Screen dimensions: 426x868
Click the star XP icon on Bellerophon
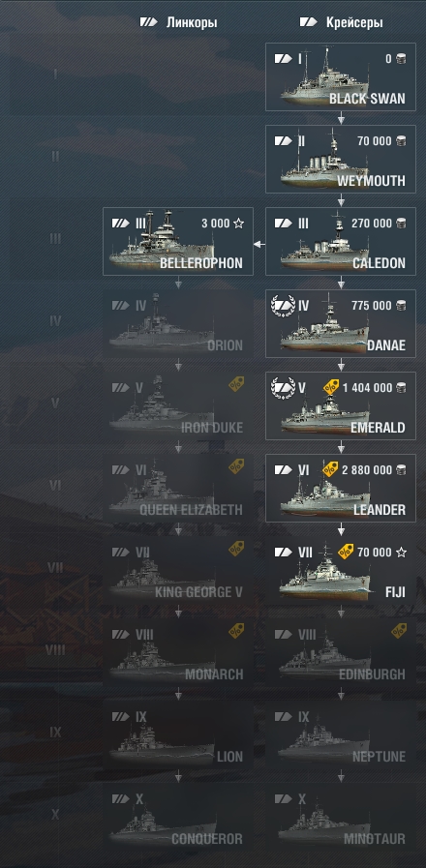point(238,224)
